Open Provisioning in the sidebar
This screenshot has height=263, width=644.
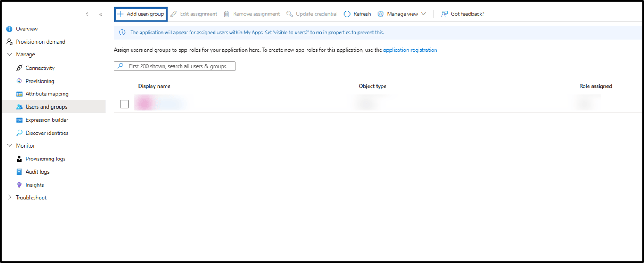point(40,81)
